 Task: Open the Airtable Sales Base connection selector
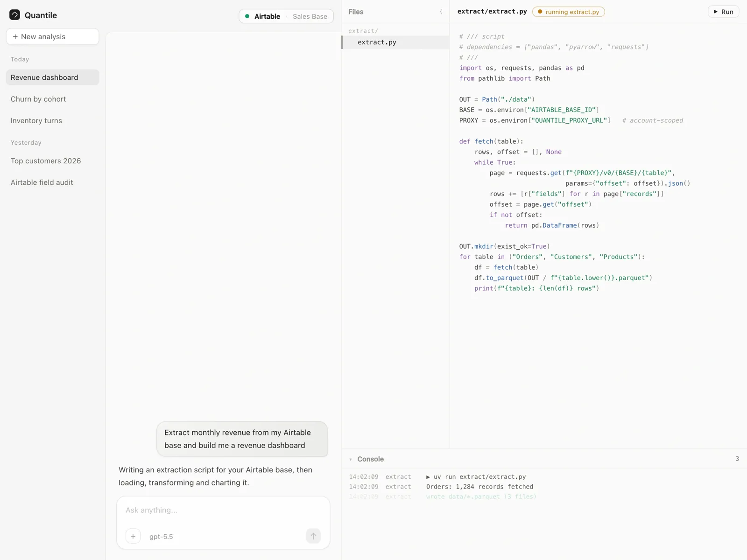[x=286, y=16]
